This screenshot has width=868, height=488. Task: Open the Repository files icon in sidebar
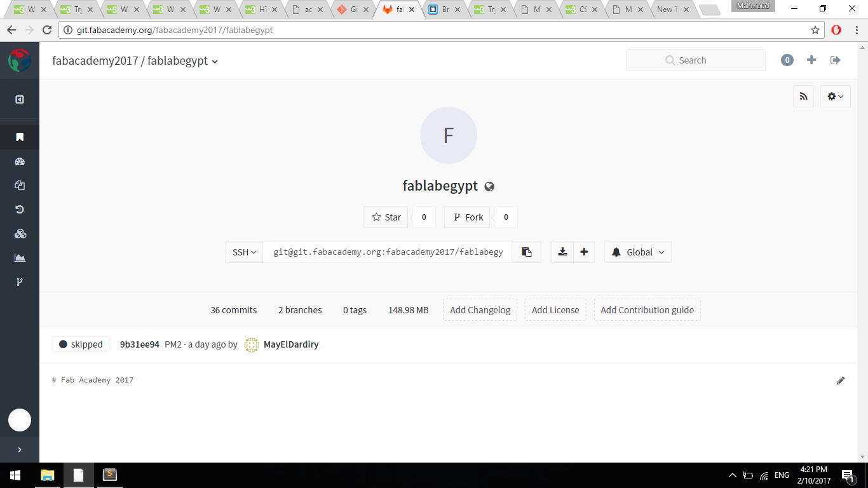point(20,186)
